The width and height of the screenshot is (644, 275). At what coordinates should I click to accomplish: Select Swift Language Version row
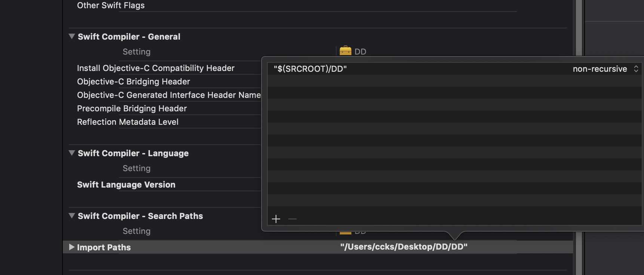[x=126, y=185]
